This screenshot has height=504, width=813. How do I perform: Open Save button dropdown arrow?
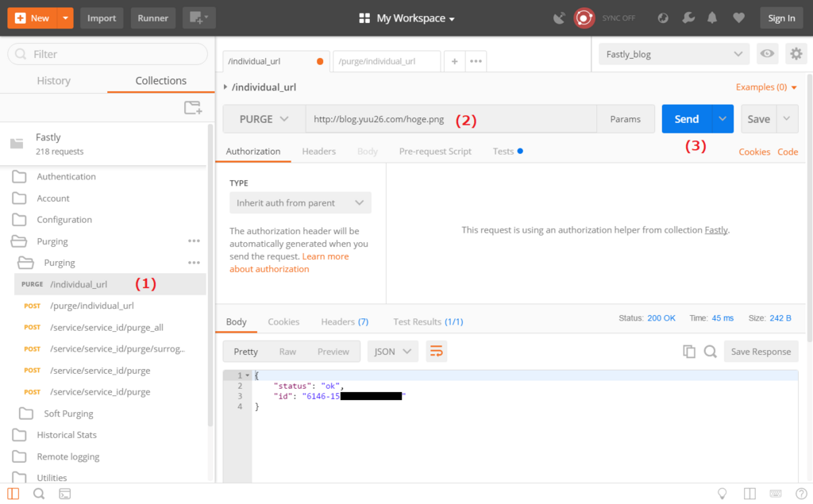(x=787, y=119)
